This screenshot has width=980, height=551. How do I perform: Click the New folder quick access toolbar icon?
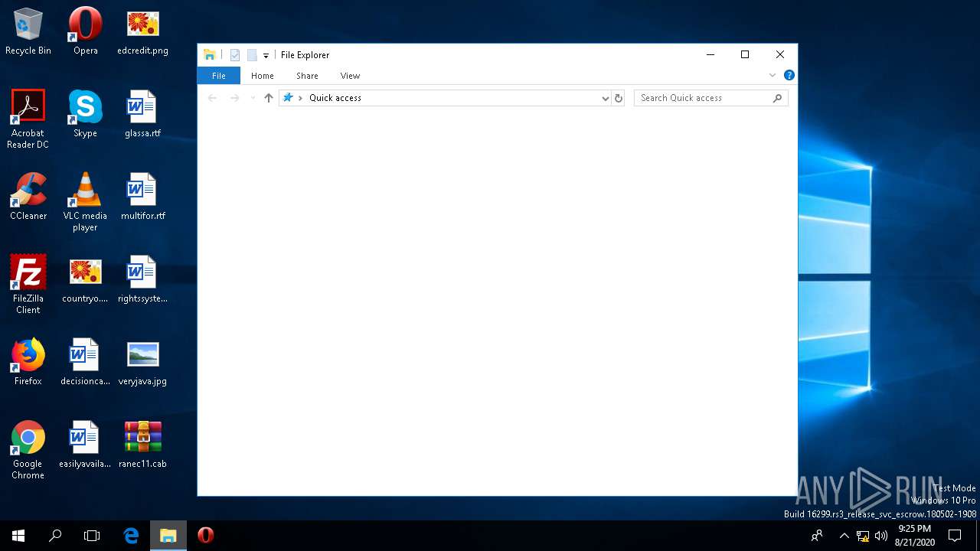pos(252,55)
